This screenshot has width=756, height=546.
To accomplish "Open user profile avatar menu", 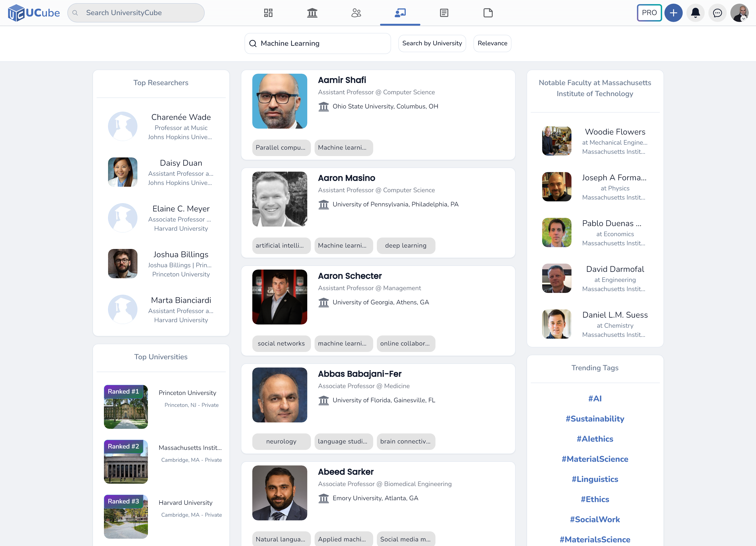I will 739,13.
